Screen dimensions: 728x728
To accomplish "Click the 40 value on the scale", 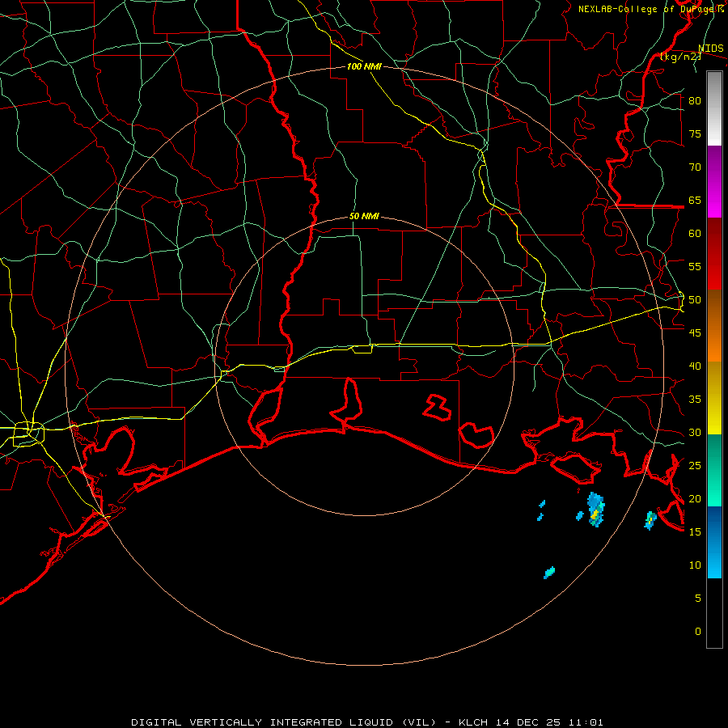I will click(x=695, y=366).
